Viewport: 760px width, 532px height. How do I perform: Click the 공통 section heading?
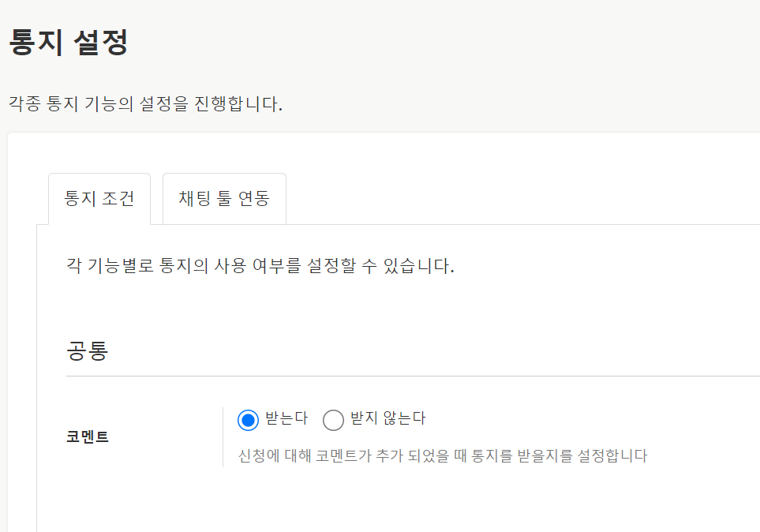tap(87, 350)
